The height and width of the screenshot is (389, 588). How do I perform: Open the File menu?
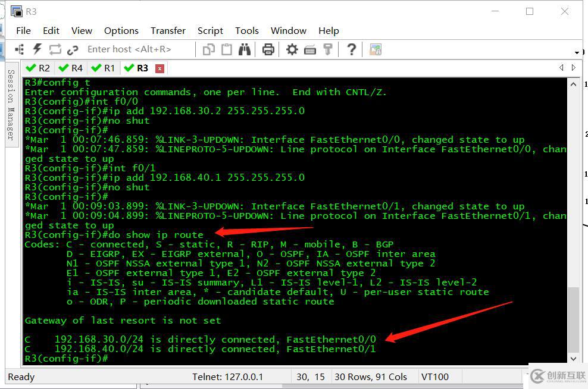[x=23, y=31]
